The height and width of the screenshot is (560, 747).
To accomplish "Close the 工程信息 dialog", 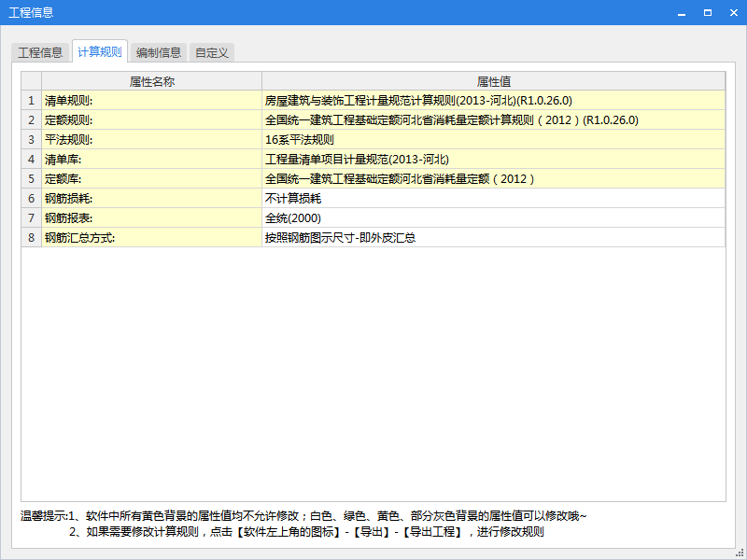I will pos(734,13).
